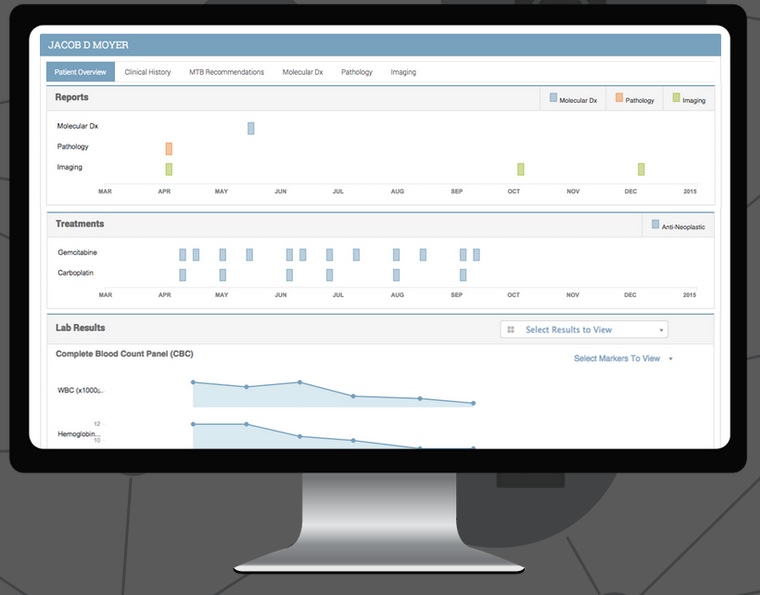The height and width of the screenshot is (595, 760).
Task: Select the Pathology tab
Action: click(x=356, y=72)
